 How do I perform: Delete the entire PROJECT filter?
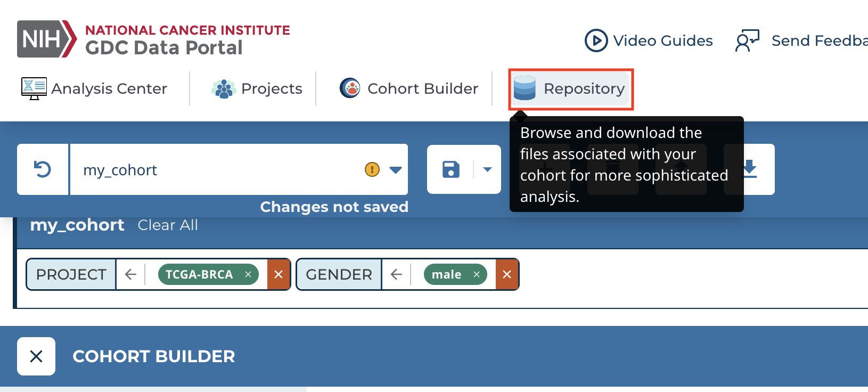coord(279,274)
